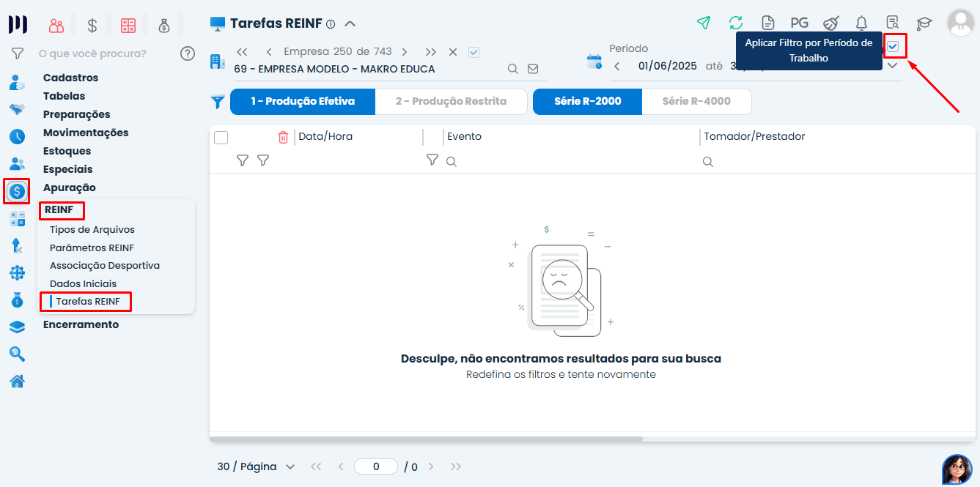Click the paper plane send icon
Image resolution: width=980 pixels, height=487 pixels.
click(704, 23)
